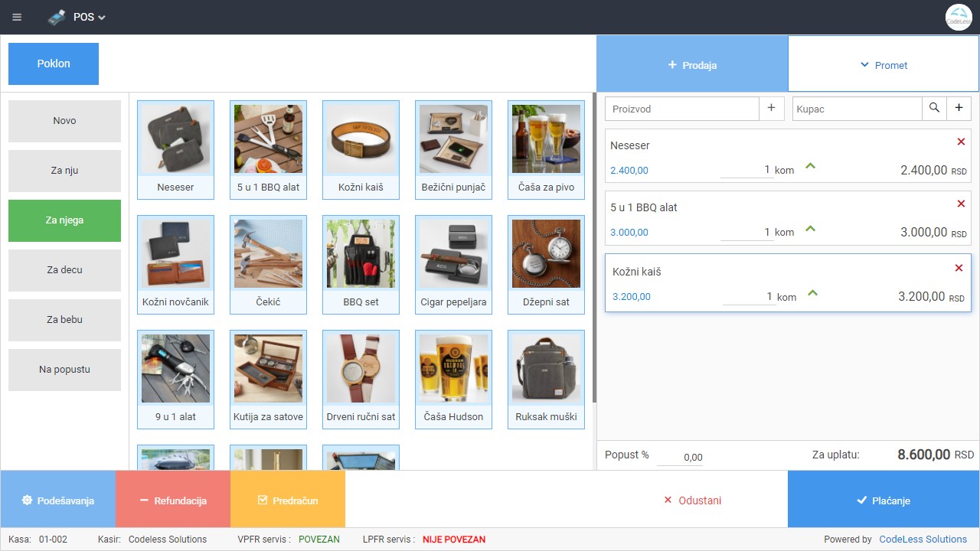
Task: Edit the Popust % discount field
Action: 680,457
